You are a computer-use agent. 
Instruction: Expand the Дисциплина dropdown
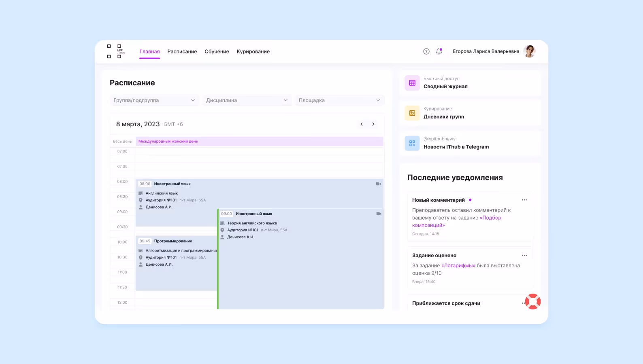(x=247, y=100)
